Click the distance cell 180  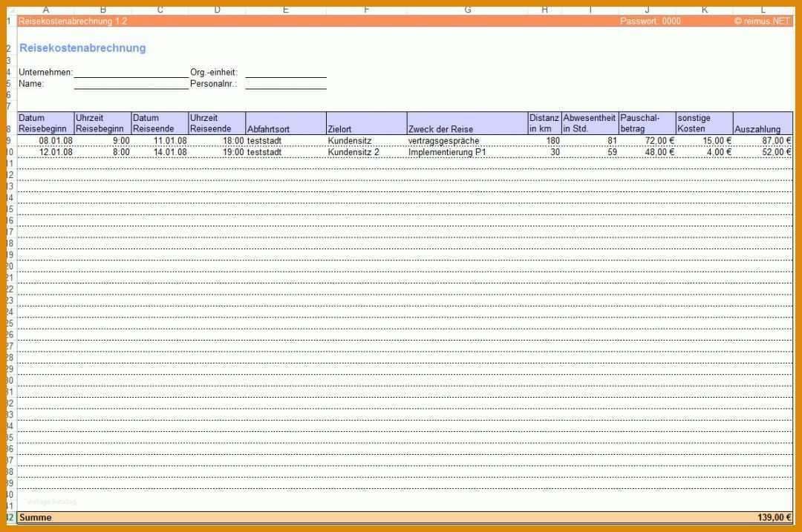point(545,140)
